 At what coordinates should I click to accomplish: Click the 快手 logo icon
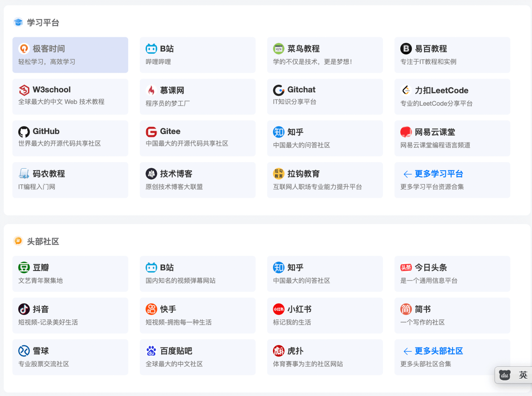[x=151, y=309]
